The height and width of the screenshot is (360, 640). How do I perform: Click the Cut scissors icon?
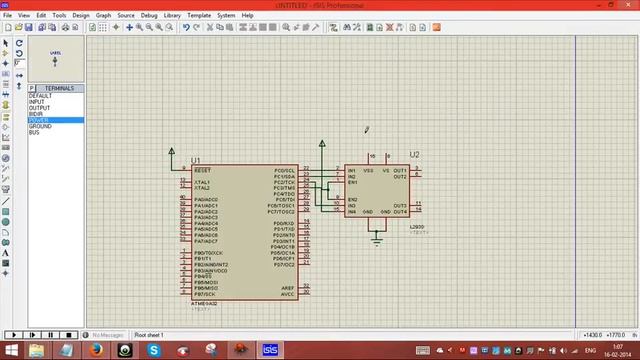(210, 27)
